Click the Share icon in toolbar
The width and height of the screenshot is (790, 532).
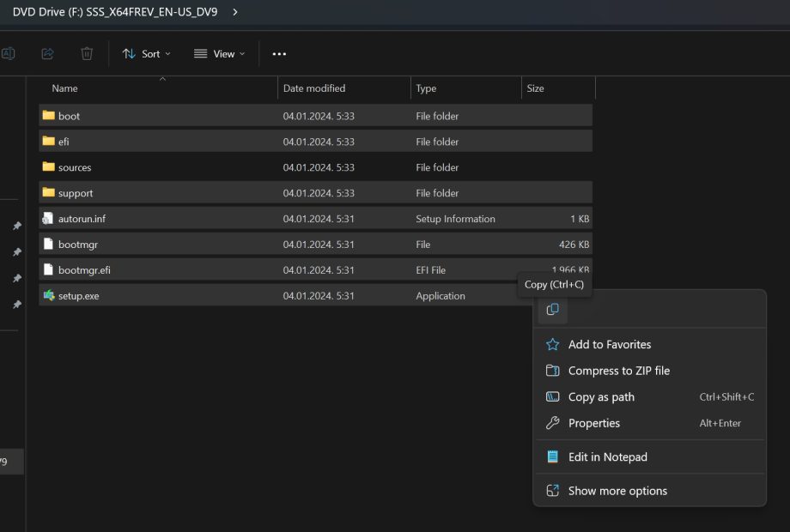click(x=48, y=54)
